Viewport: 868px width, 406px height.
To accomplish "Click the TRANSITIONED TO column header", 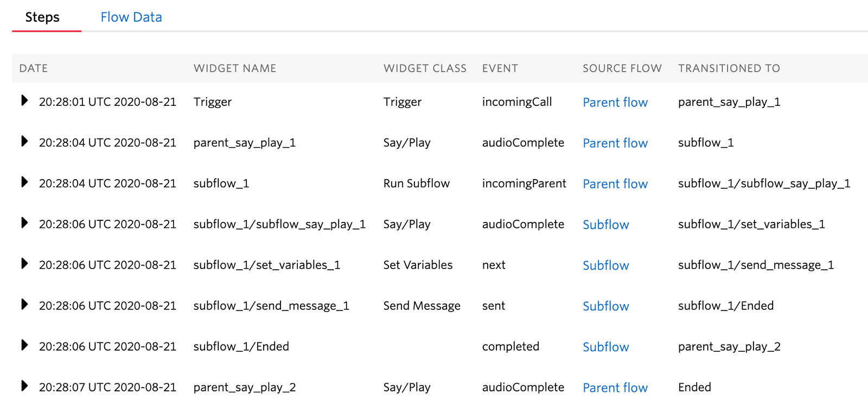I will [729, 68].
